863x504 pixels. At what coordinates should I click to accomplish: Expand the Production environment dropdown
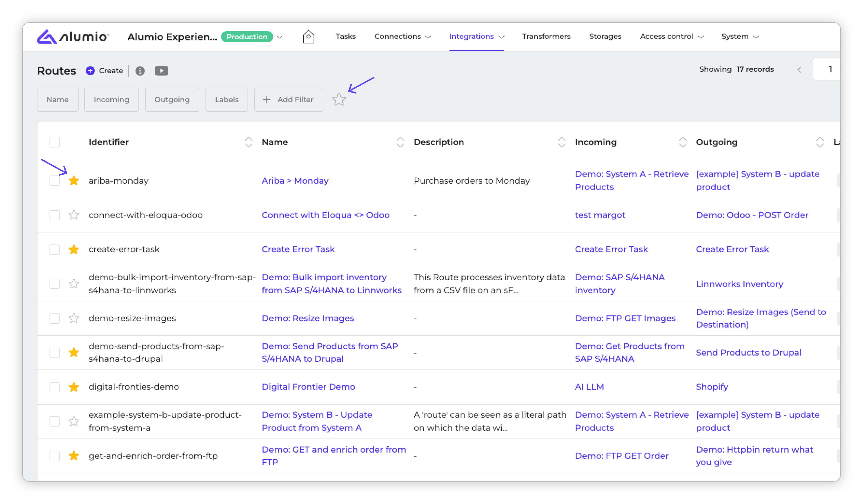click(x=280, y=37)
